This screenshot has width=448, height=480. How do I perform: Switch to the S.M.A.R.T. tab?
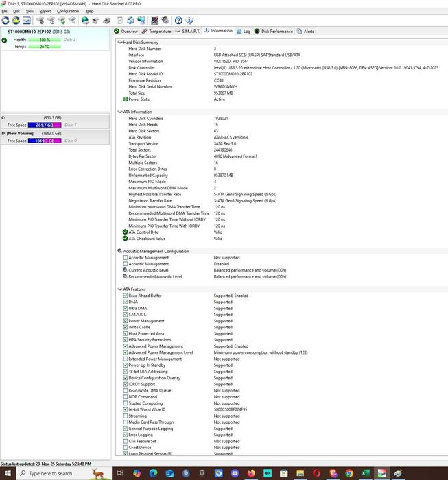(187, 32)
